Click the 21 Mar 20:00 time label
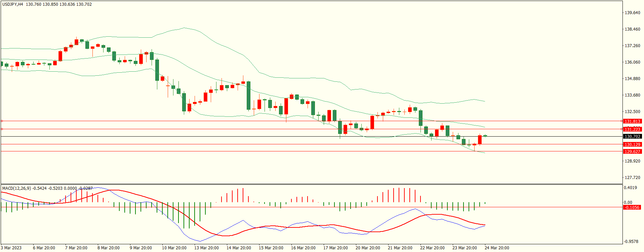 click(400, 248)
